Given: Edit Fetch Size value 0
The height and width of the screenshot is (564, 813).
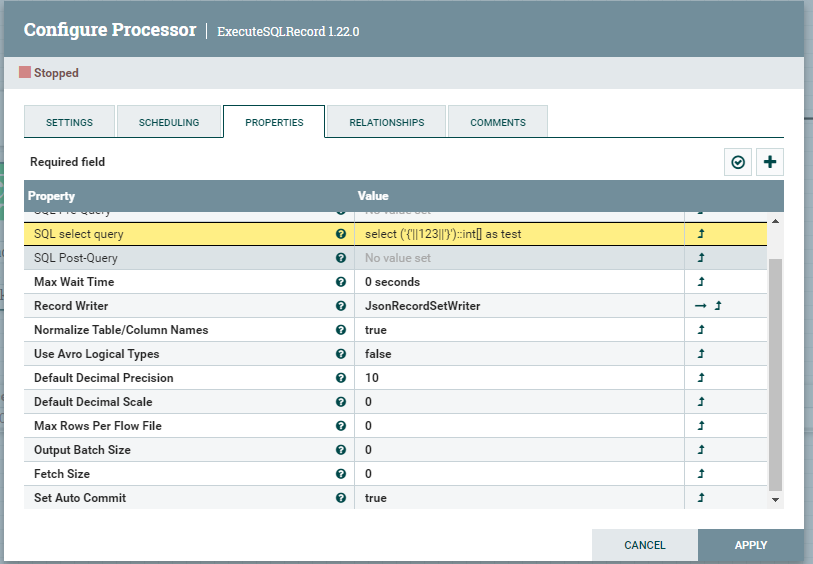Looking at the screenshot, I should [x=520, y=473].
